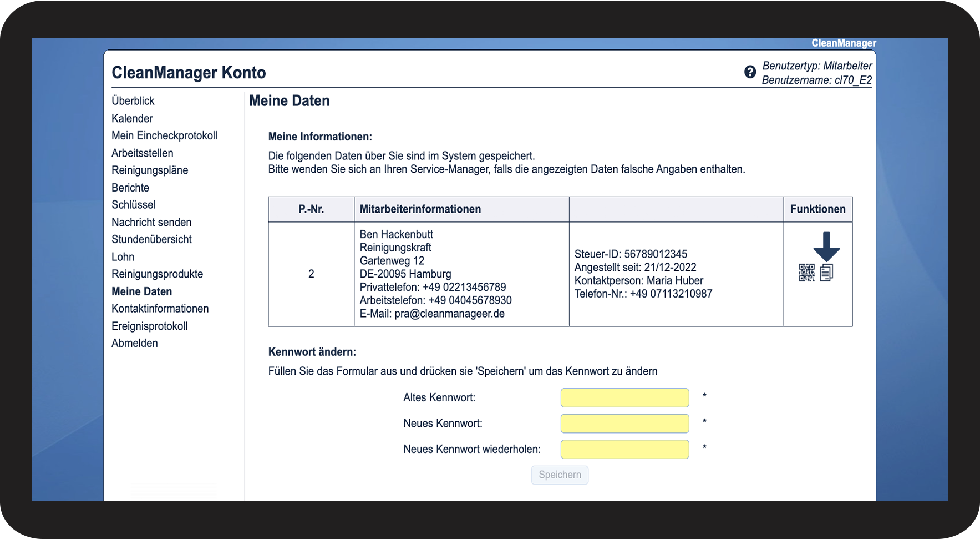Open the Schlüssel section
Screen dimensions: 980x539
[134, 205]
